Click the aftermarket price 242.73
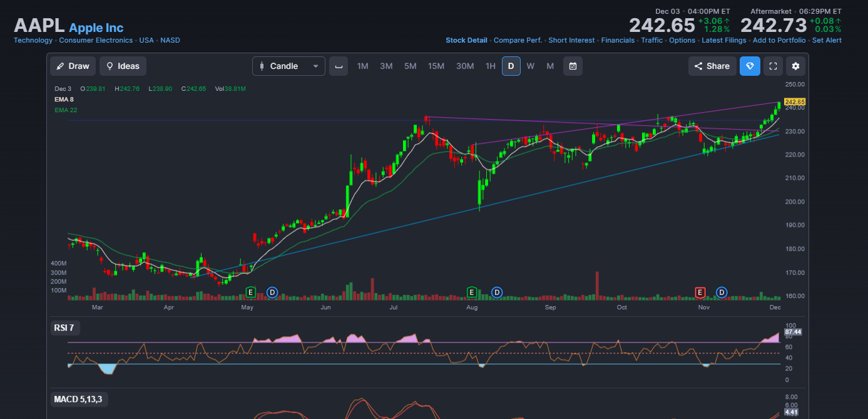868x419 pixels. [x=774, y=26]
